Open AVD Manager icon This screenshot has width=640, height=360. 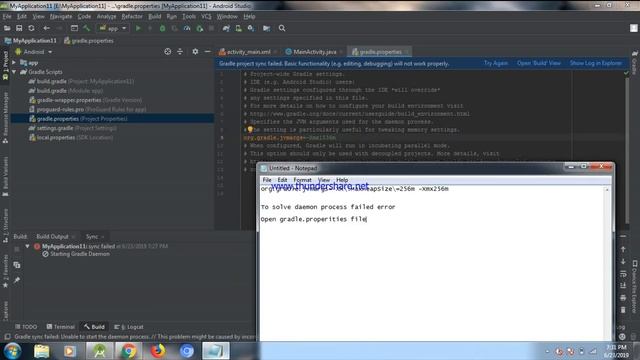coord(238,28)
